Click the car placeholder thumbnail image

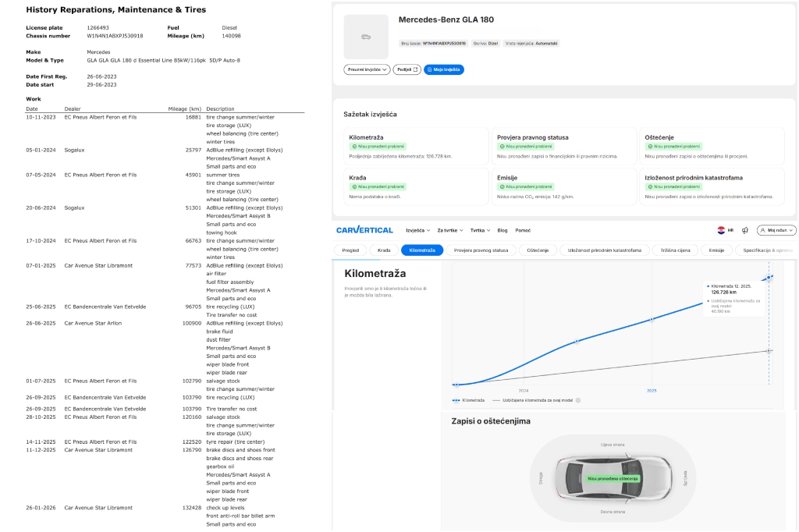365,37
